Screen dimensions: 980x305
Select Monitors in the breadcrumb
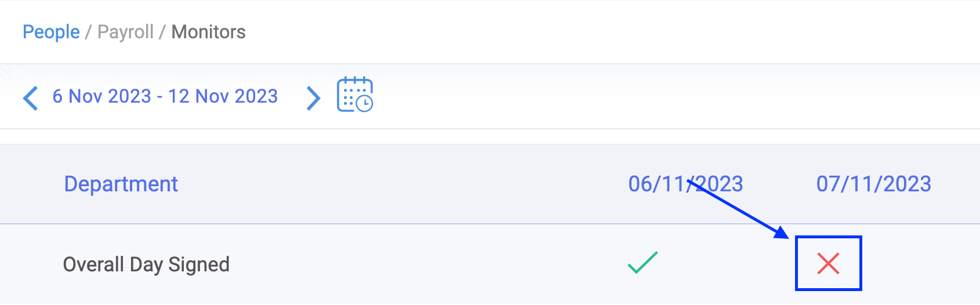[208, 32]
